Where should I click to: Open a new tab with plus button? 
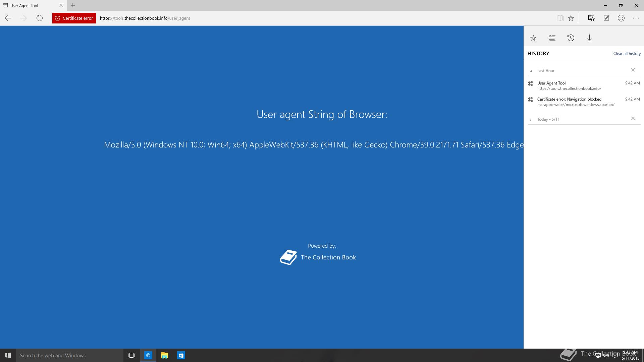pyautogui.click(x=73, y=5)
